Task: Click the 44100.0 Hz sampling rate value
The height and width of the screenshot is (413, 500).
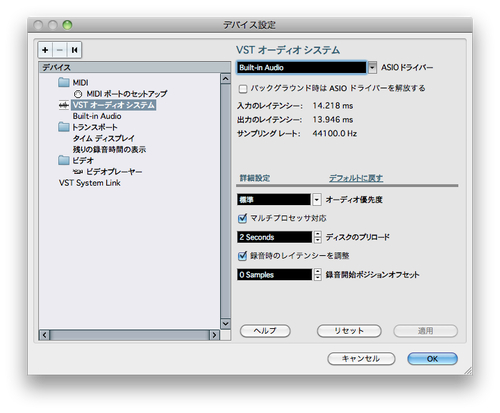Action: (335, 134)
